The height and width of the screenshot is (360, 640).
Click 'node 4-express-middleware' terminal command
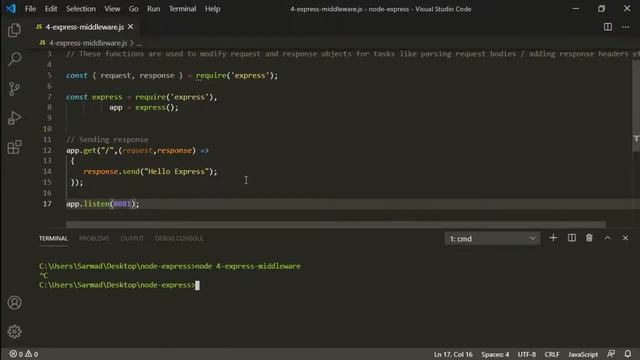(248, 266)
